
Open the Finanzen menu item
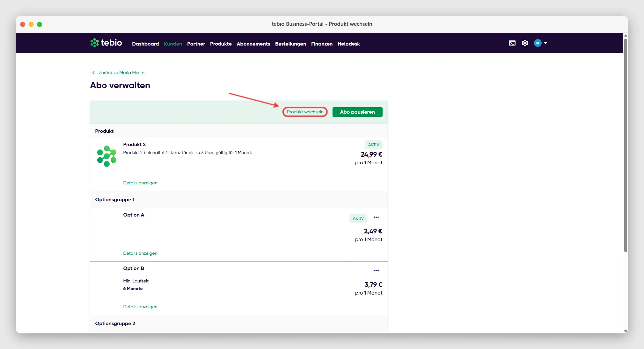(x=322, y=44)
